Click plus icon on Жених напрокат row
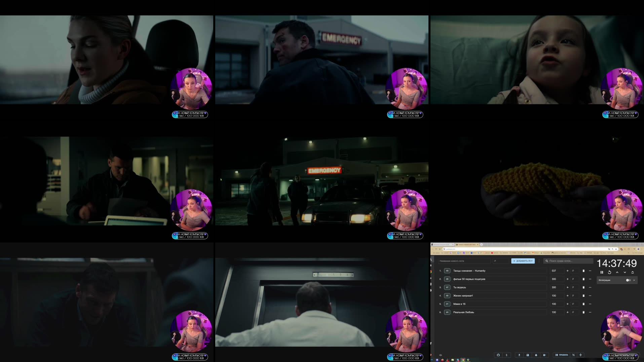This screenshot has height=362, width=644. point(567,296)
